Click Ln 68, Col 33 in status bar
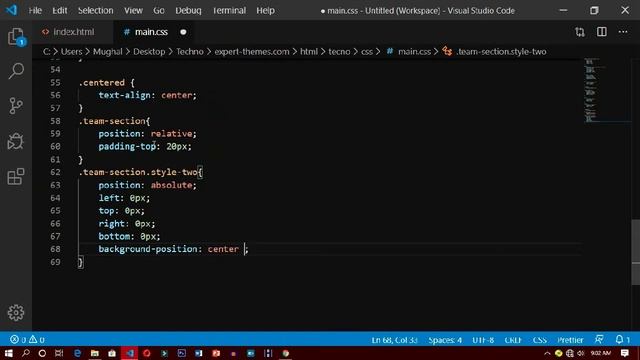 click(394, 340)
